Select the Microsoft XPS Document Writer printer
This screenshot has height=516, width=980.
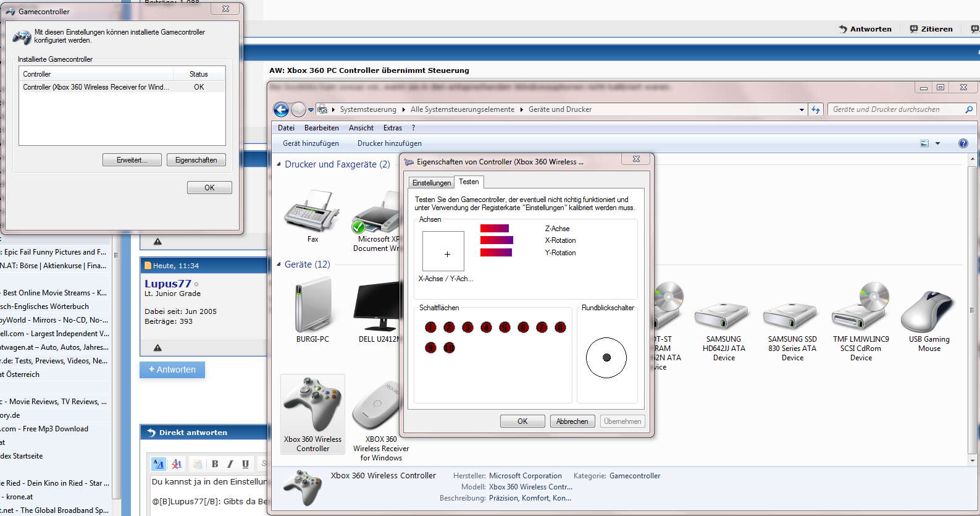pos(377,221)
